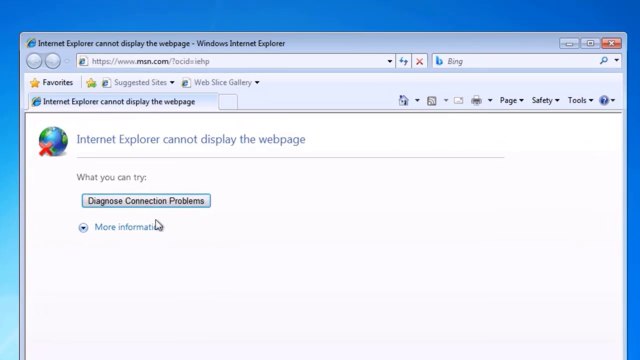Click the Add to Favorites Bar icon
Viewport: 640px width, 360px height.
tap(91, 83)
